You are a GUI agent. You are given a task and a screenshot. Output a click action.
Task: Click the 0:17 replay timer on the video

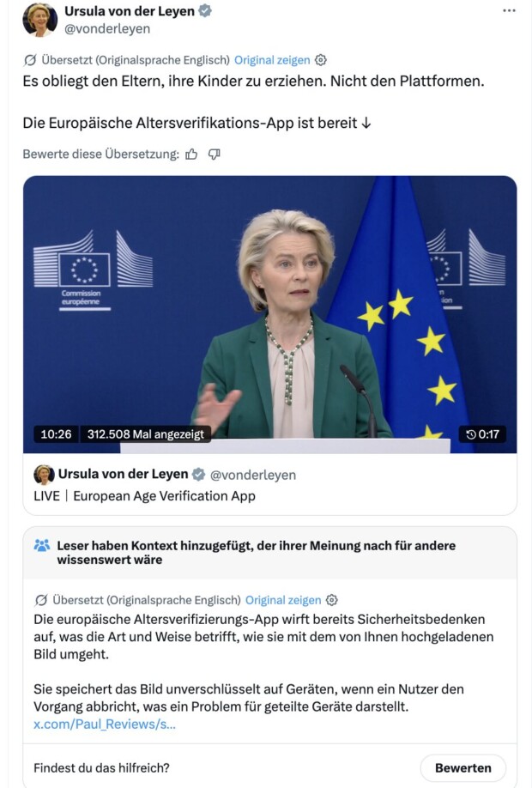(482, 434)
